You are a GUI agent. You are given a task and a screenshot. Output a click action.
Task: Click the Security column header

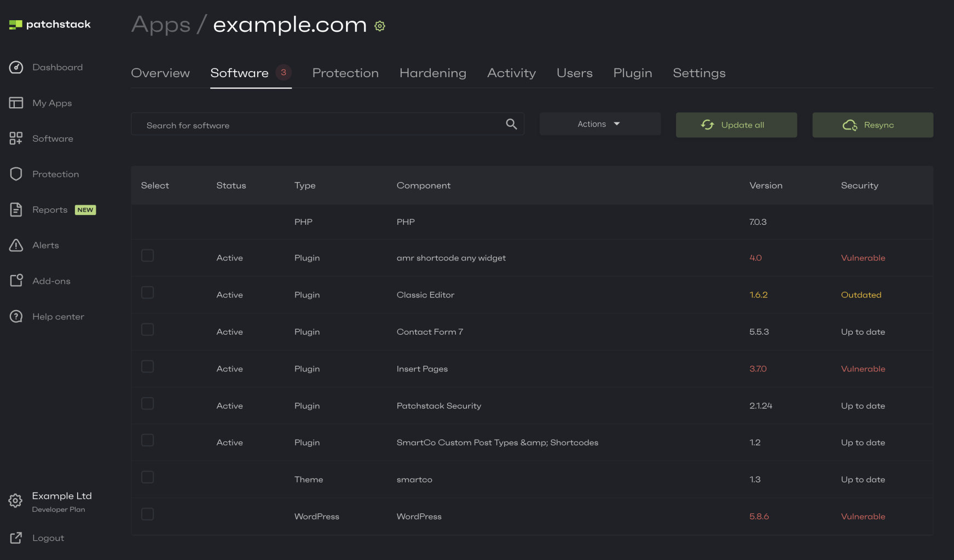click(x=859, y=186)
